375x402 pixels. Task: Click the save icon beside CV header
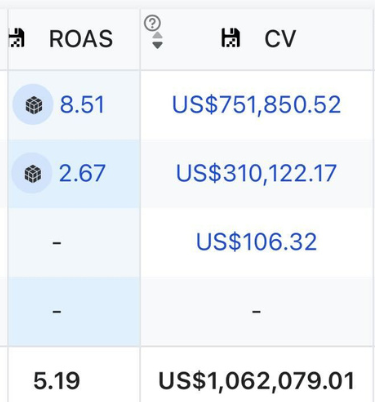click(231, 38)
